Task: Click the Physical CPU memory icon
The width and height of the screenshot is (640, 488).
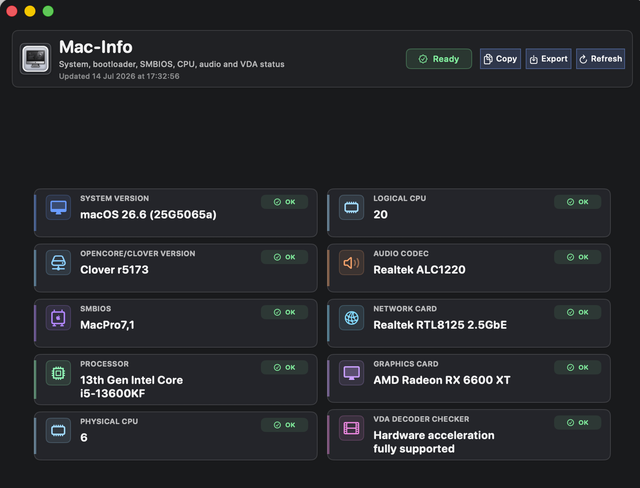Action: click(58, 430)
